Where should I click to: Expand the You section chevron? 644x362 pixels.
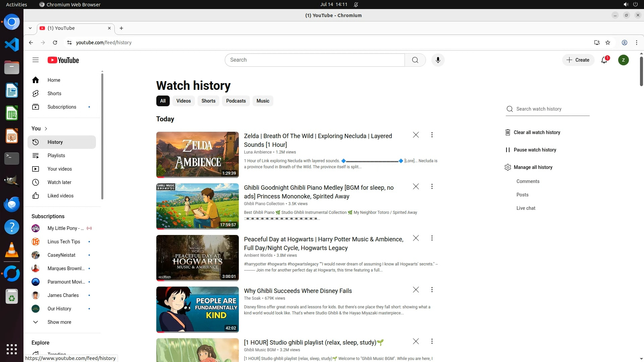46,129
